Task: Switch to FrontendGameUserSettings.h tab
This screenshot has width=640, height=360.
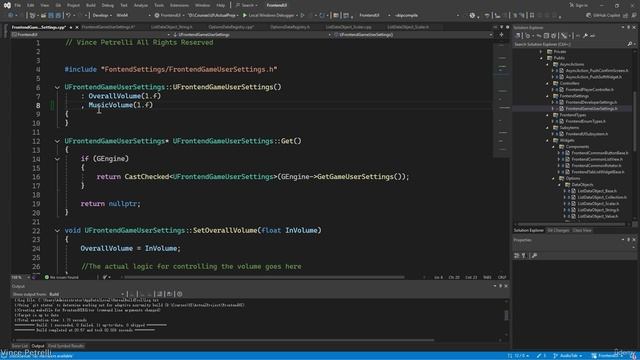Action: (108, 27)
